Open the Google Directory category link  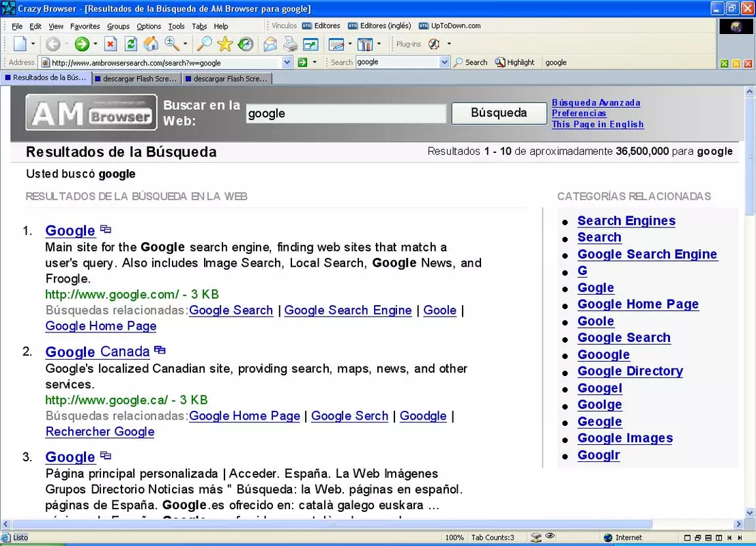[x=630, y=371]
